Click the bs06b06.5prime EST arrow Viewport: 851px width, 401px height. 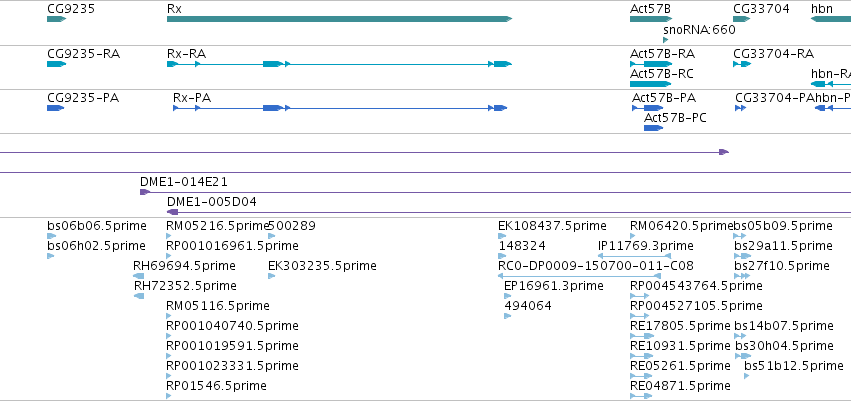[x=52, y=236]
